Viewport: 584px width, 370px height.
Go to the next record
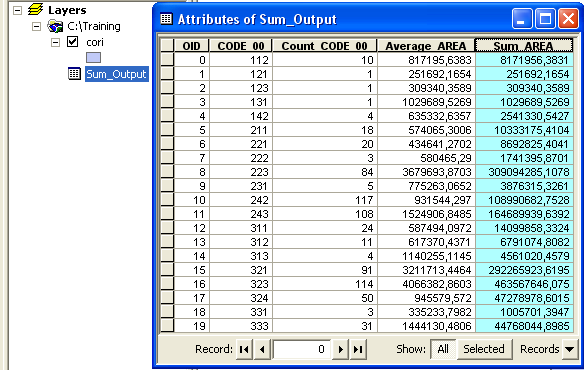(x=340, y=350)
